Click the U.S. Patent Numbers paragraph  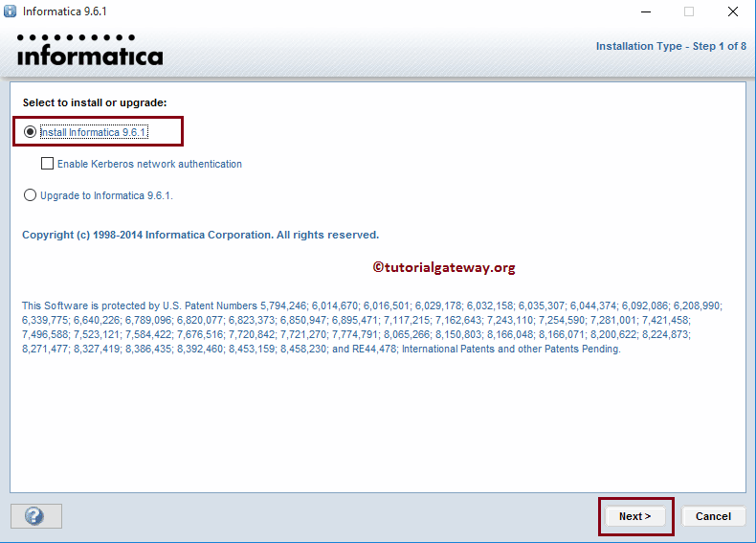pyautogui.click(x=371, y=328)
